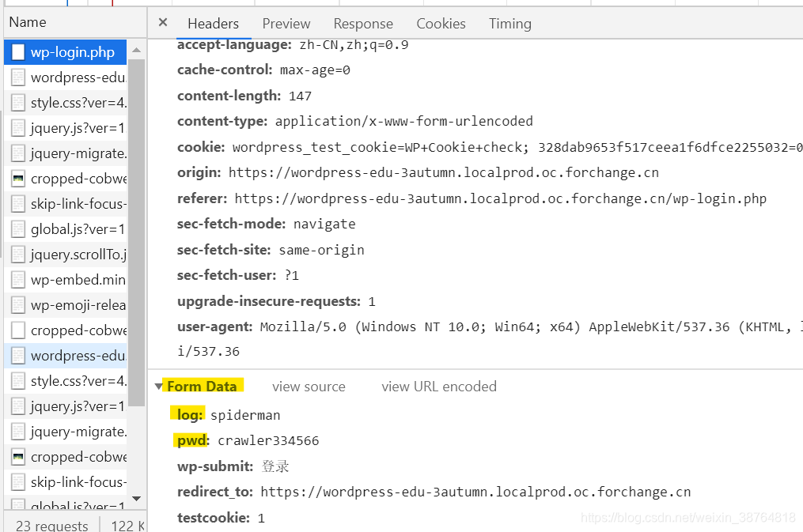
Task: Select the wp-embed.min request
Action: 66,280
